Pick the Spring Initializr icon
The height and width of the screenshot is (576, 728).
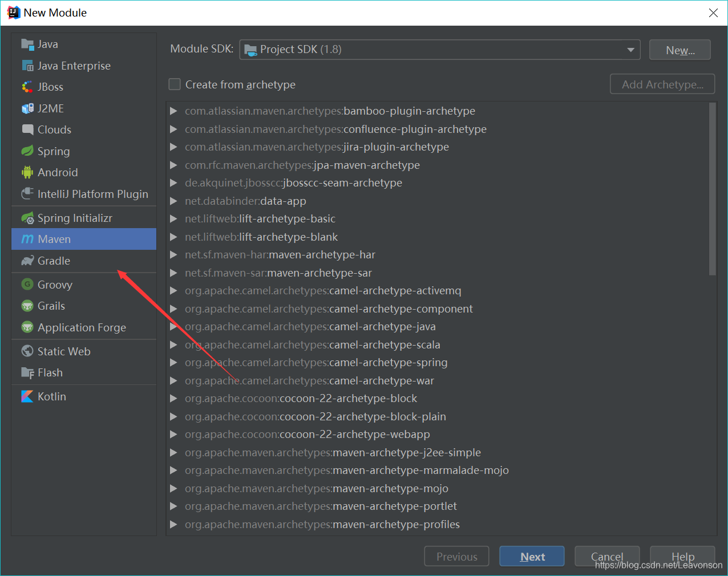pyautogui.click(x=27, y=218)
